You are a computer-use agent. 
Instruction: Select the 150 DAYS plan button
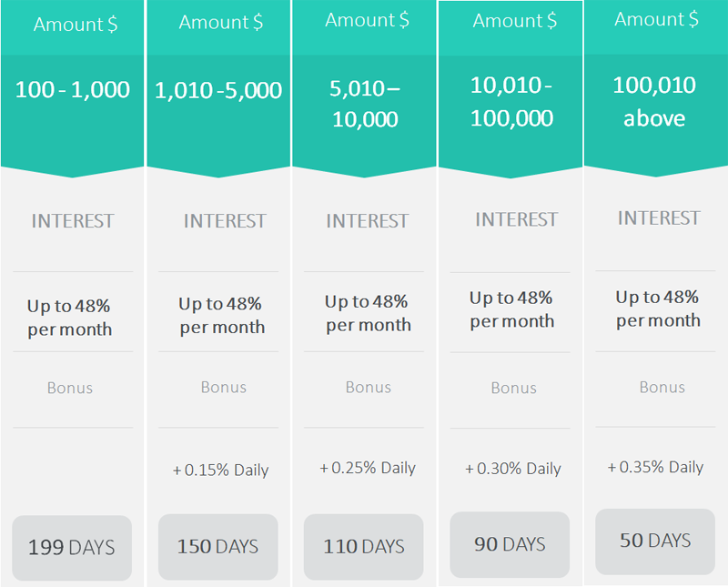pyautogui.click(x=218, y=547)
